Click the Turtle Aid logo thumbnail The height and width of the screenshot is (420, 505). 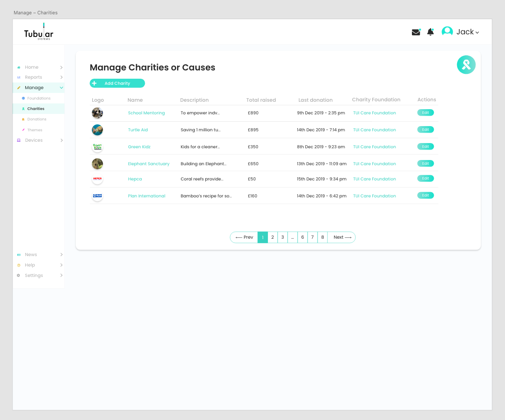tap(97, 130)
